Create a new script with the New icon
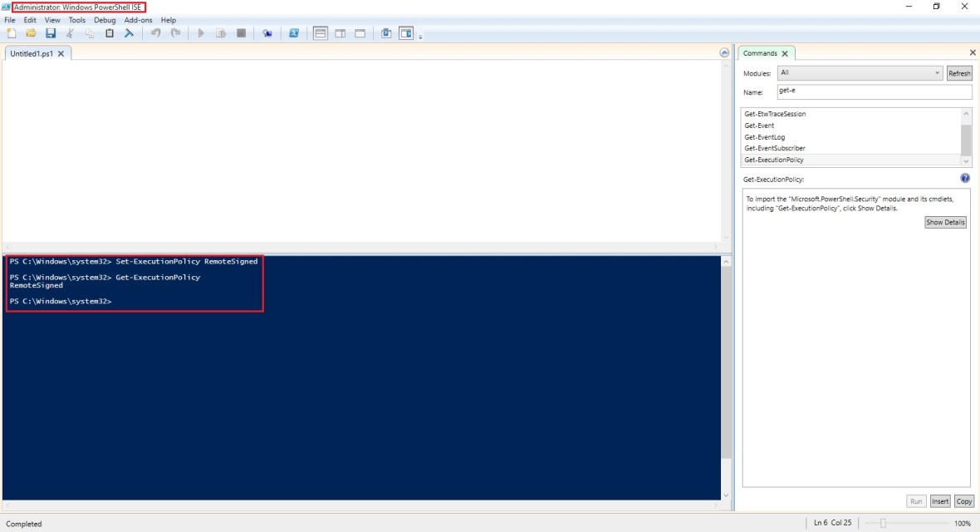 click(x=12, y=33)
